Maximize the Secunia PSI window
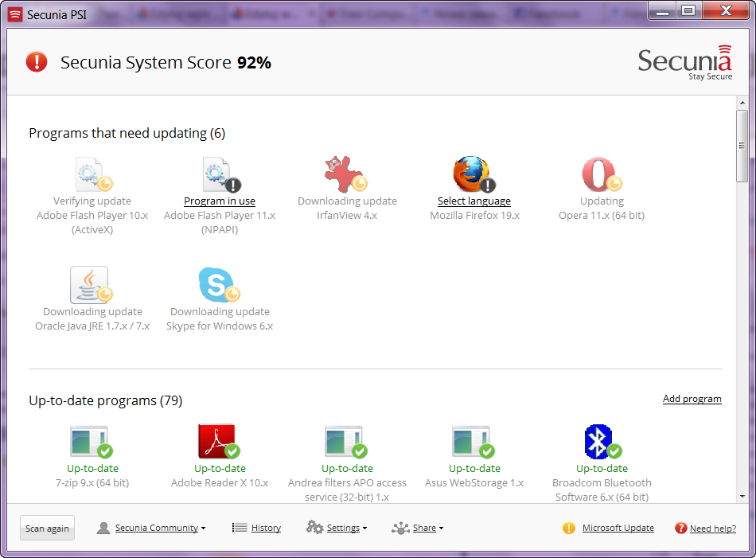The height and width of the screenshot is (558, 756). tap(688, 10)
